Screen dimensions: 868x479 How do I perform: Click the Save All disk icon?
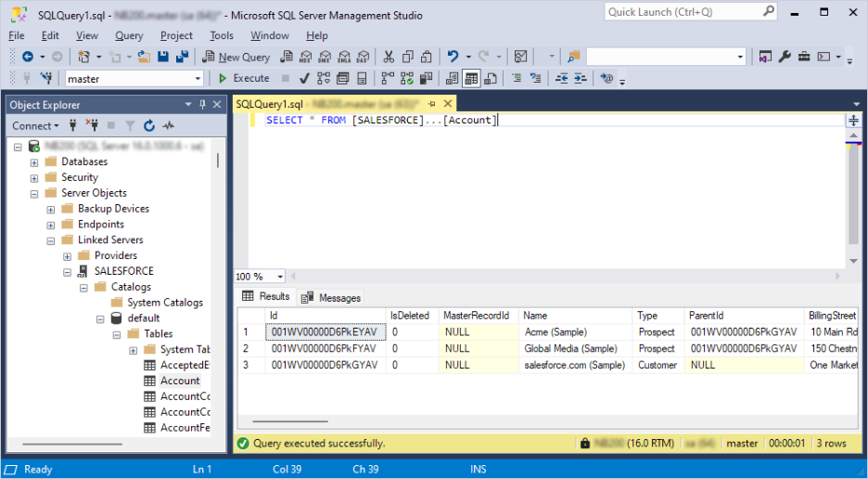tap(182, 58)
